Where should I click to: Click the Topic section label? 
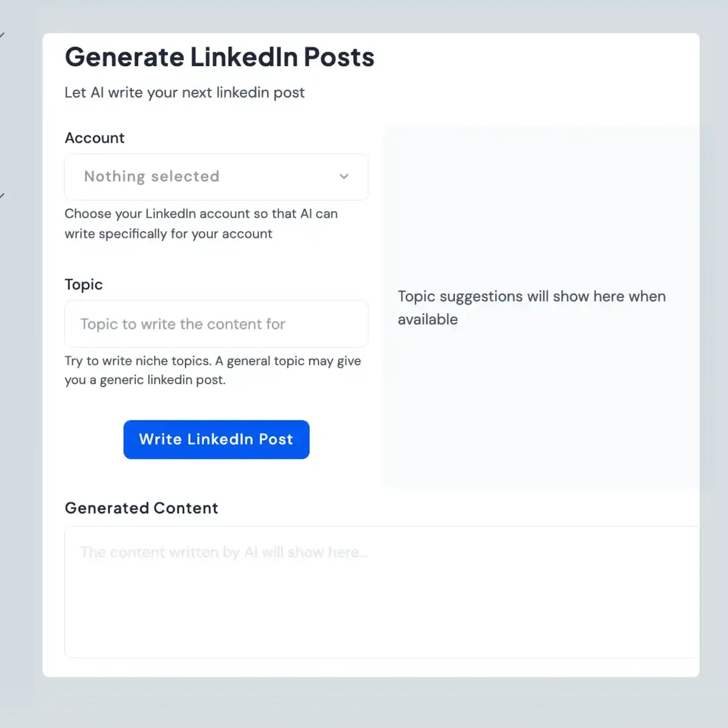[83, 284]
